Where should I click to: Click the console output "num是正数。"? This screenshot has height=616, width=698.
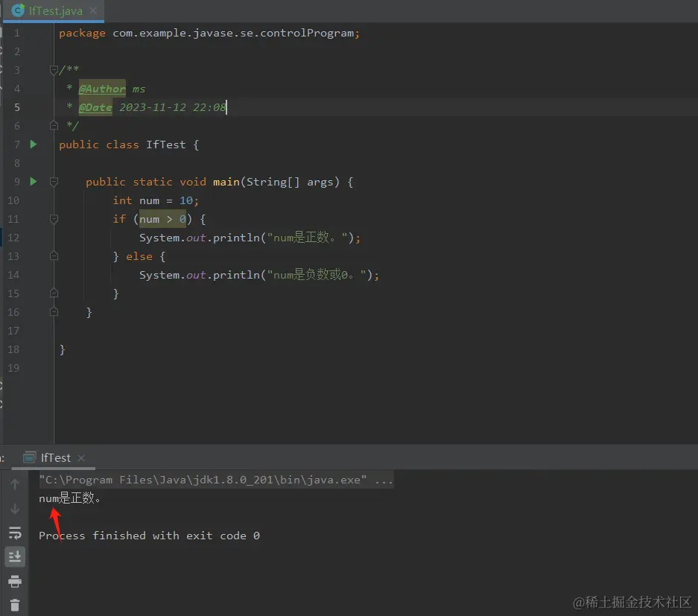tap(70, 498)
